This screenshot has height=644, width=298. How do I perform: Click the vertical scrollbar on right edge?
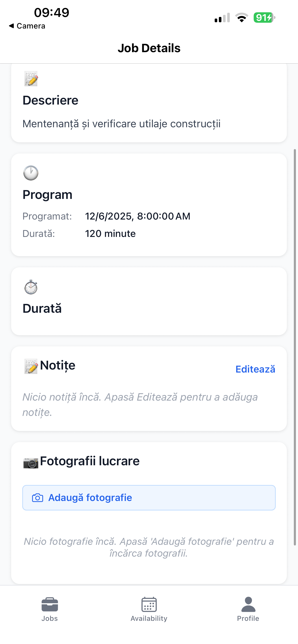295,347
